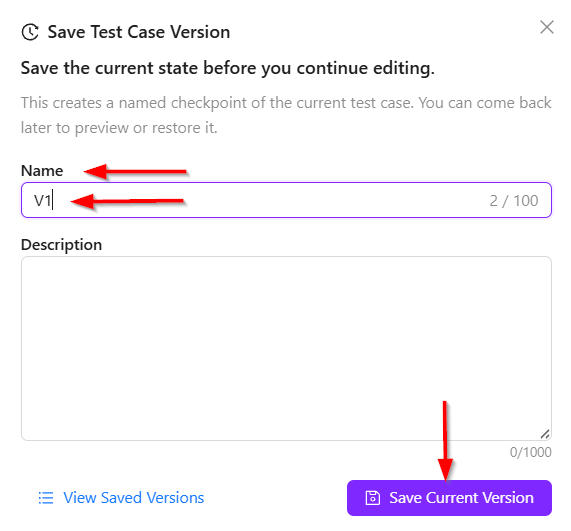This screenshot has height=531, width=571.
Task: Grab the Description box resize handle
Action: [x=545, y=434]
